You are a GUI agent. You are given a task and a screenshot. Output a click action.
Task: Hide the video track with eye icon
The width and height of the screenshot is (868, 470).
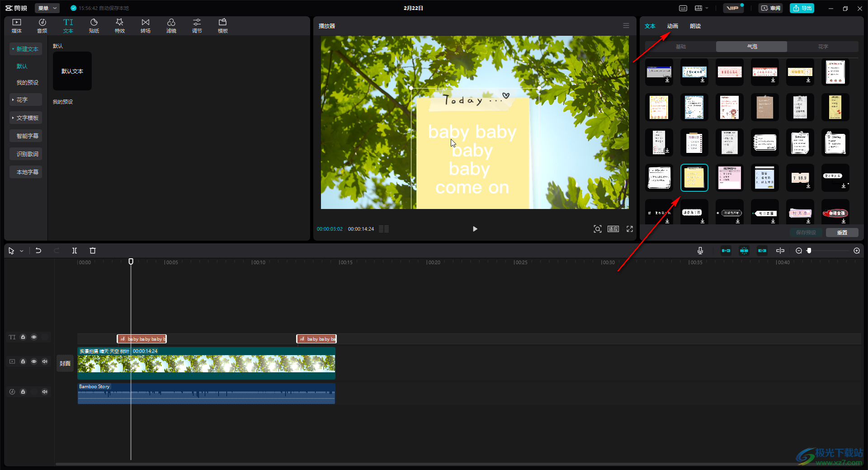[x=34, y=361]
